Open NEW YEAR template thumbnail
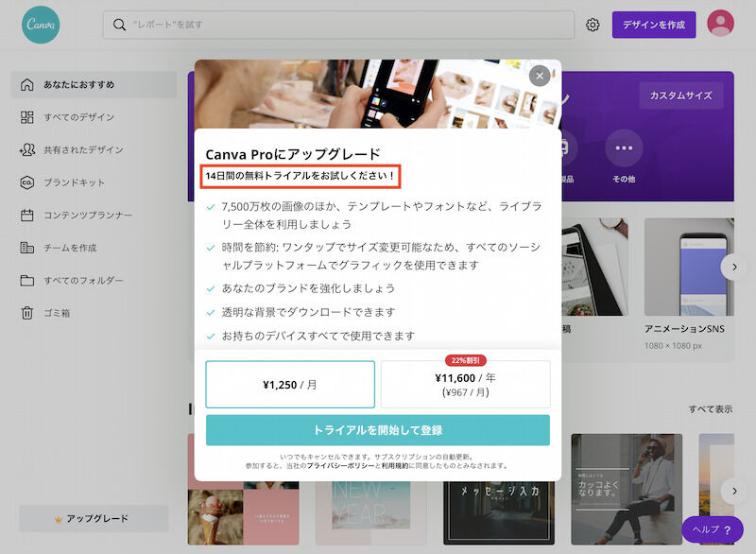The image size is (756, 554). pos(371,513)
